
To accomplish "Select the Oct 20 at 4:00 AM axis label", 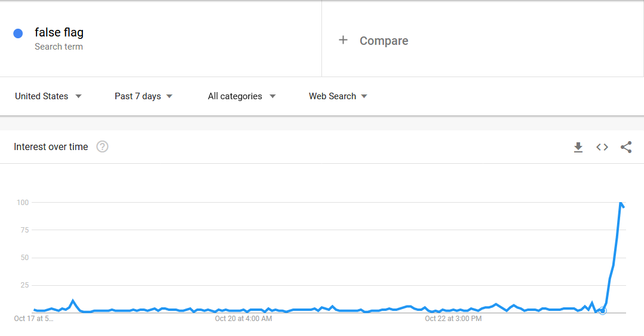I will pyautogui.click(x=243, y=319).
